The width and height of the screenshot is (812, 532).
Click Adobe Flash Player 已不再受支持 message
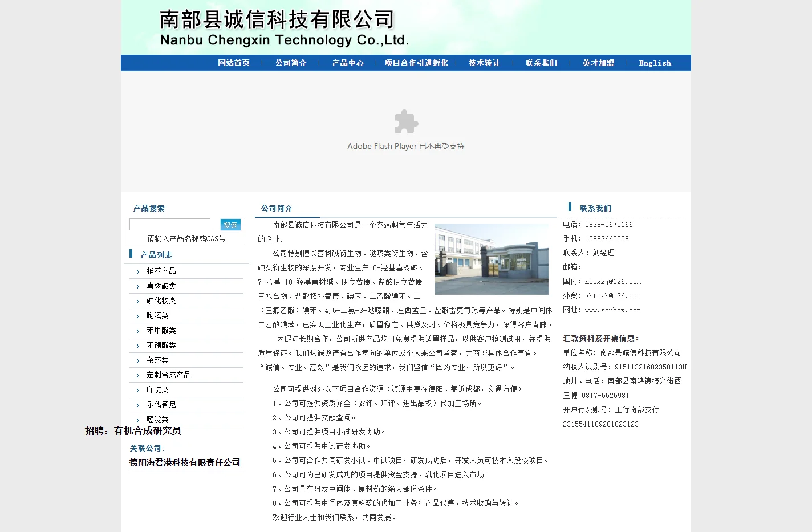(x=406, y=146)
